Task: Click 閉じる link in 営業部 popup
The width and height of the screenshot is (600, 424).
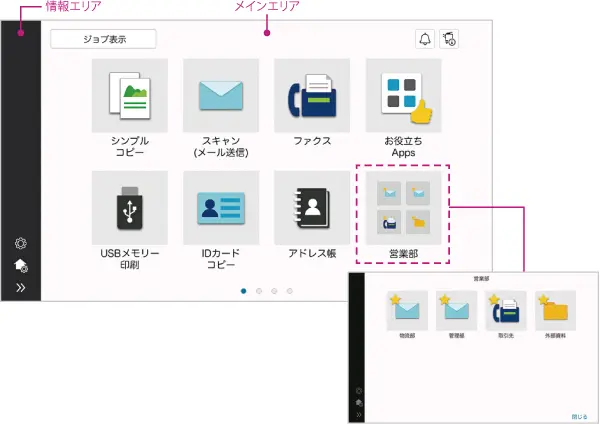Action: click(x=579, y=417)
